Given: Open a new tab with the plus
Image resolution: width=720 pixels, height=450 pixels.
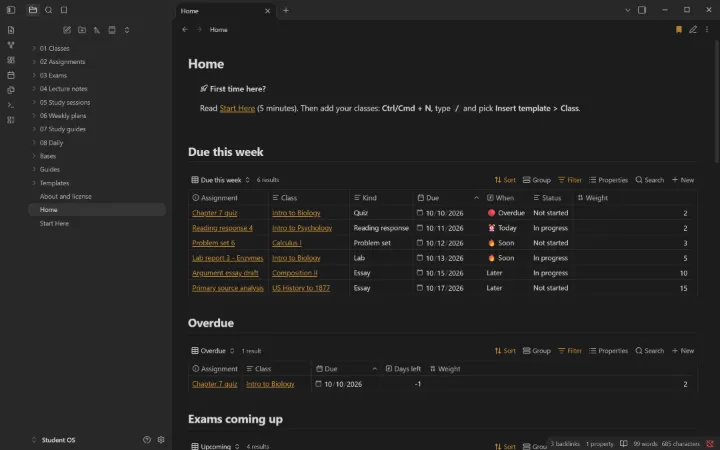Looking at the screenshot, I should (x=286, y=10).
